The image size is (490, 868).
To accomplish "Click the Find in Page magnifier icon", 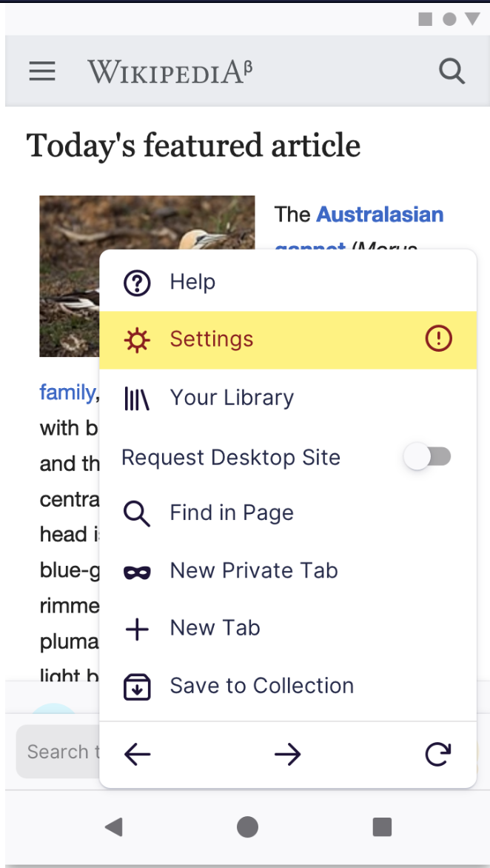I will 137,513.
